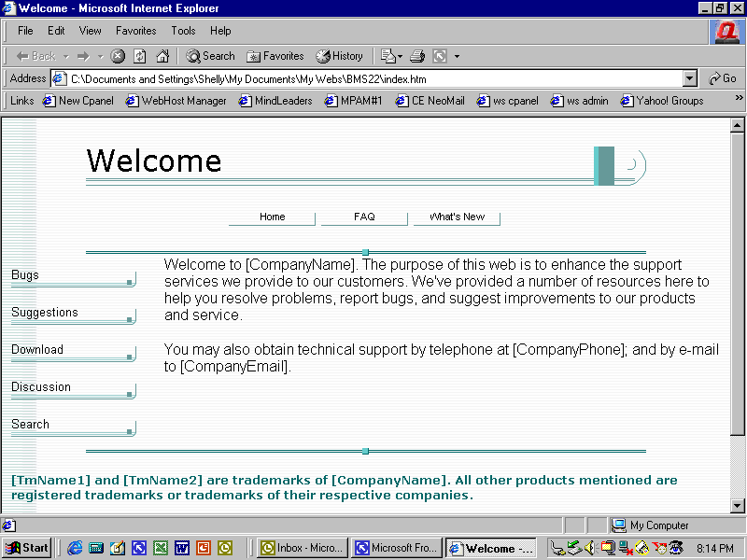
Task: Open the Back history dropdown arrow
Action: pos(66,57)
